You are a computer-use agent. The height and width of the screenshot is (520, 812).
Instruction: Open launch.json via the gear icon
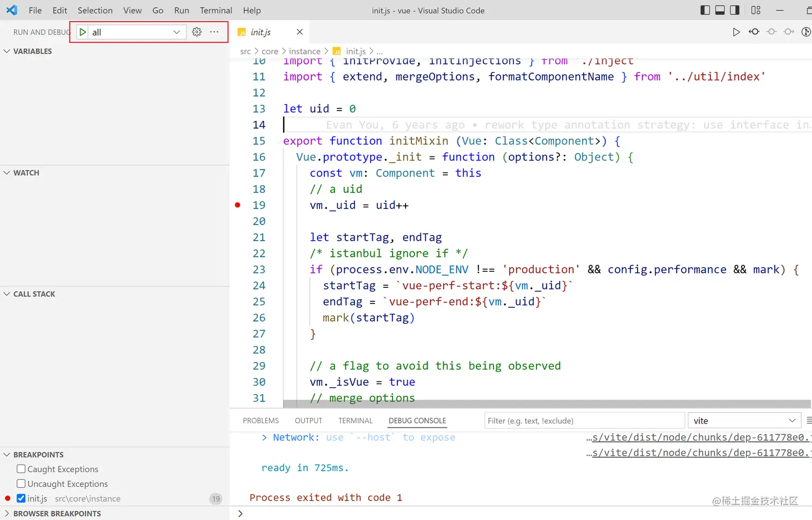(197, 32)
